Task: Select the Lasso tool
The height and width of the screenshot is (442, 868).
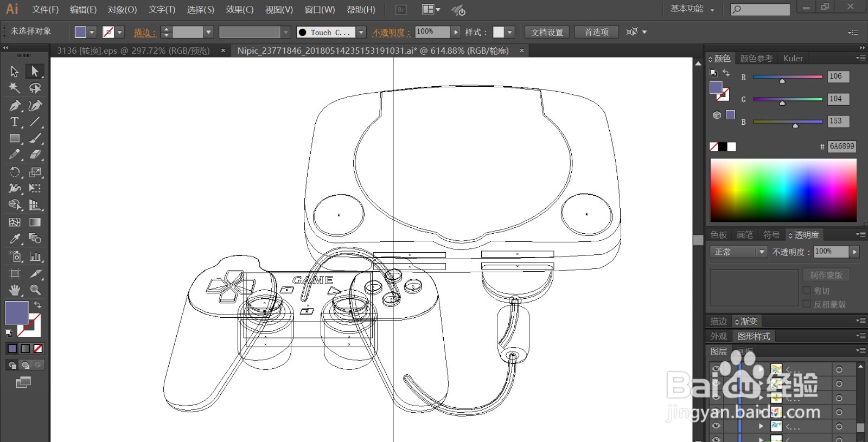Action: tap(35, 88)
